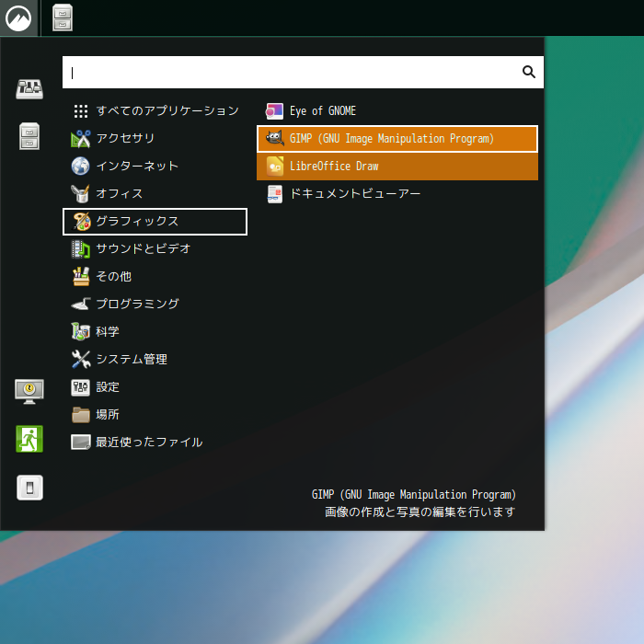
Task: Click the grid icon for all applications
Action: pos(81,111)
